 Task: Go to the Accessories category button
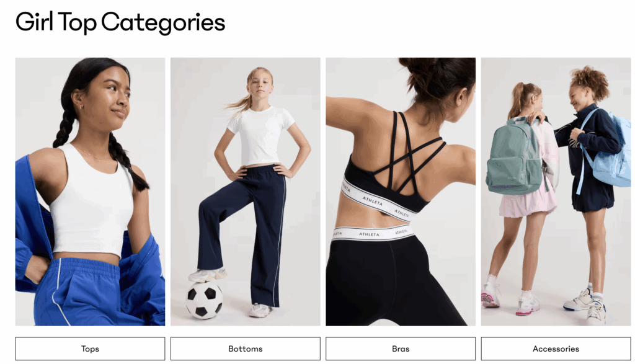tap(556, 348)
